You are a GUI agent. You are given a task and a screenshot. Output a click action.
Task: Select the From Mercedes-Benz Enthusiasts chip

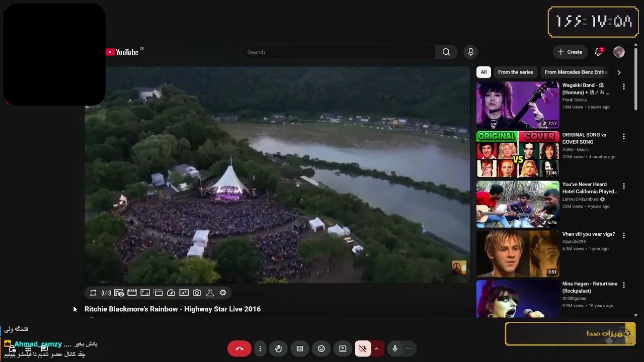click(x=576, y=72)
